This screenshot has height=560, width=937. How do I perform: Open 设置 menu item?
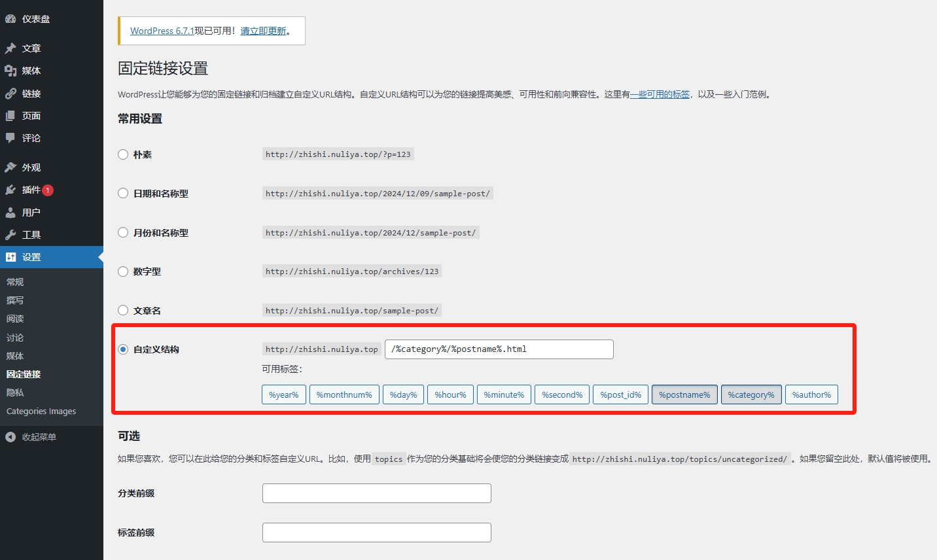52,257
